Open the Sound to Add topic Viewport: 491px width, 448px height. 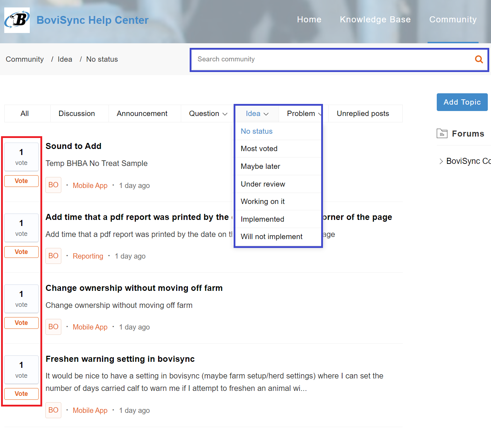(73, 146)
